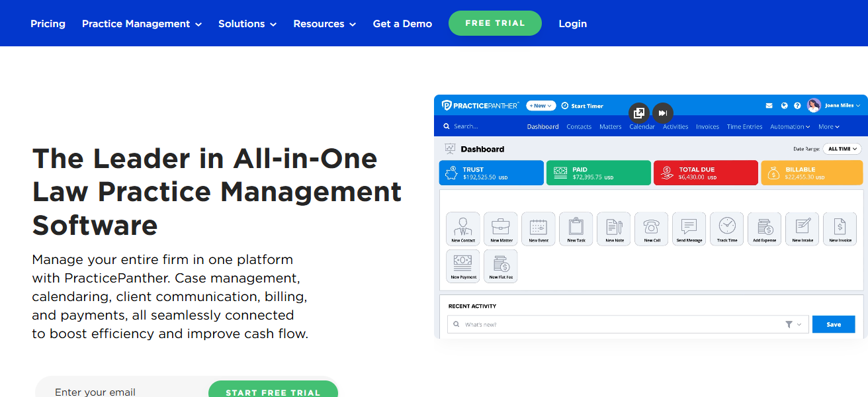This screenshot has height=397, width=868.
Task: Select the Dashboard tab in the nav
Action: [x=543, y=126]
